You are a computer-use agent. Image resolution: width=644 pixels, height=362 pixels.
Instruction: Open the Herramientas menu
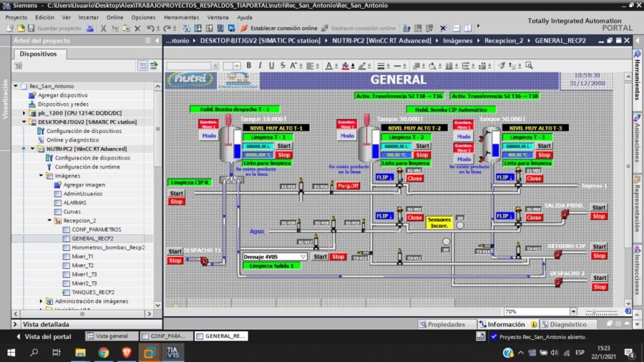pyautogui.click(x=181, y=17)
